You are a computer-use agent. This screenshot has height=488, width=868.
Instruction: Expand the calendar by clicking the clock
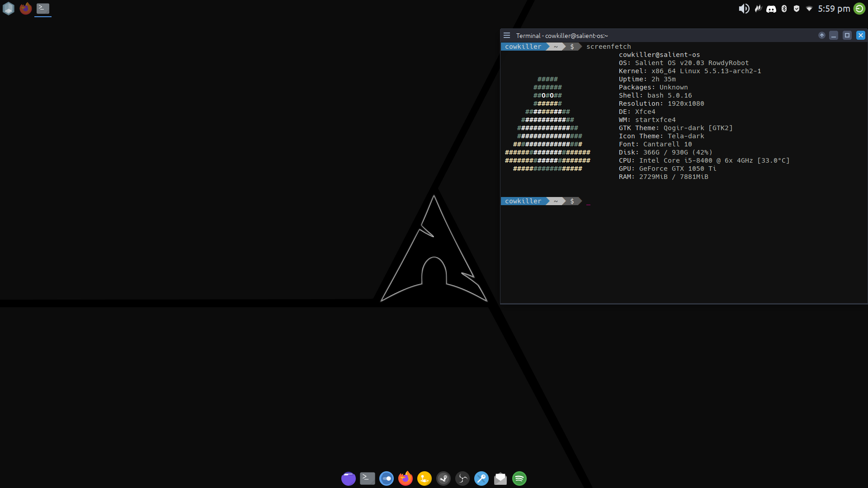tap(833, 8)
